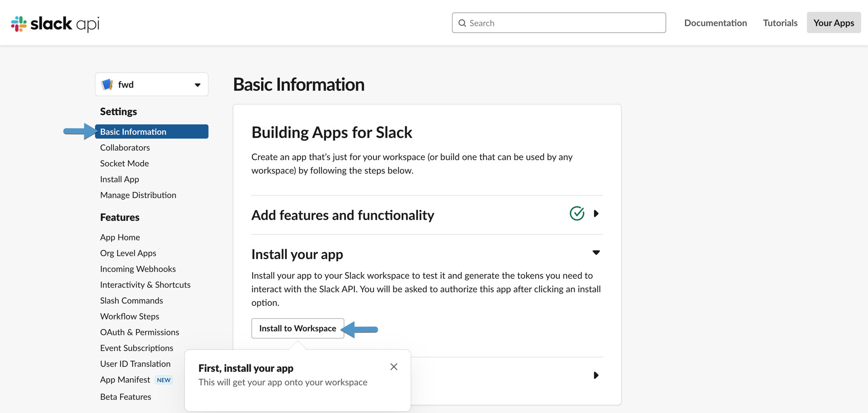Click the green checkmark beside Add features

[577, 213]
